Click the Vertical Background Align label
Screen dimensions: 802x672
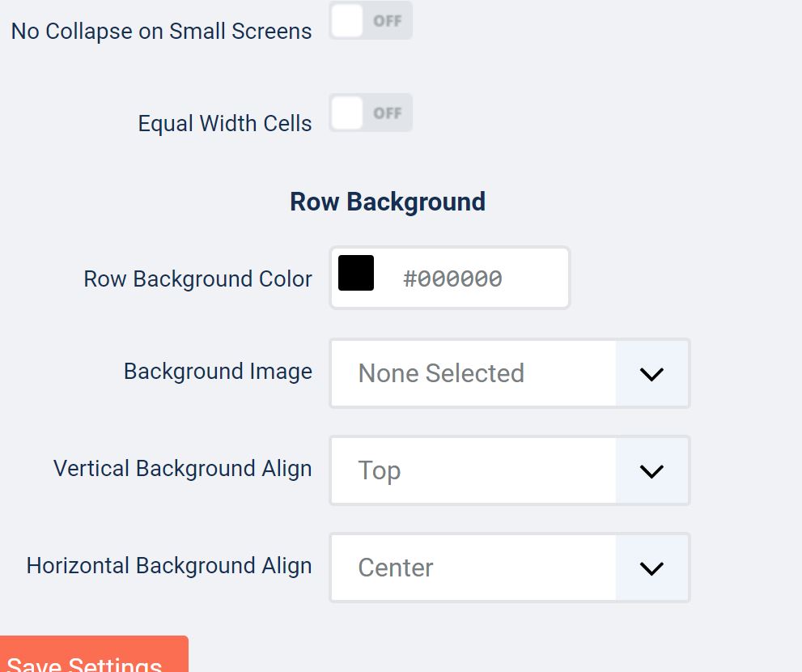pos(183,468)
